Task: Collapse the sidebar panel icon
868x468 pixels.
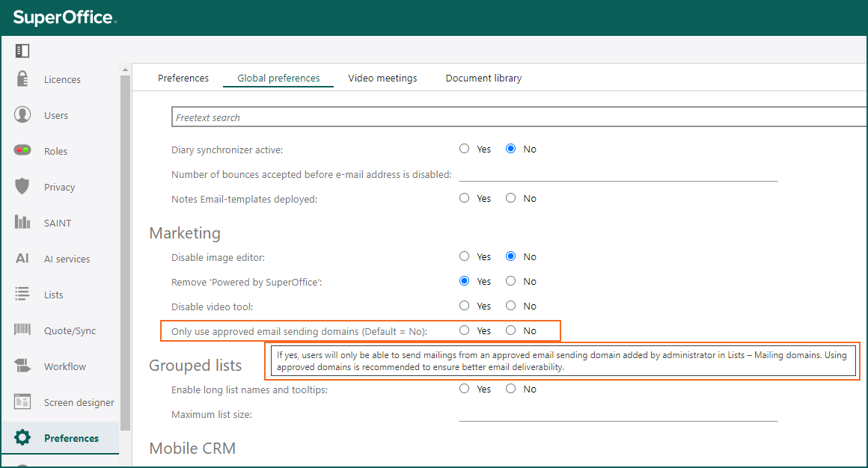Action: click(22, 51)
